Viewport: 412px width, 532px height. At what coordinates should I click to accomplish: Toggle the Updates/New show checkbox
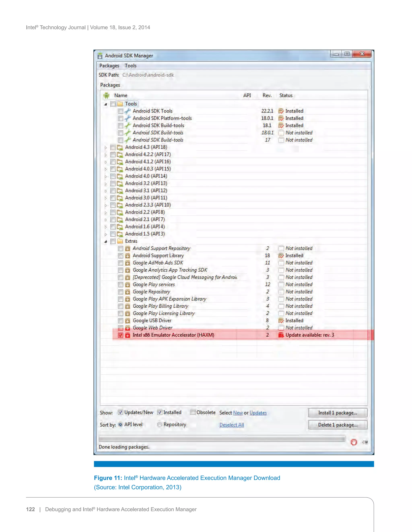pos(121,412)
